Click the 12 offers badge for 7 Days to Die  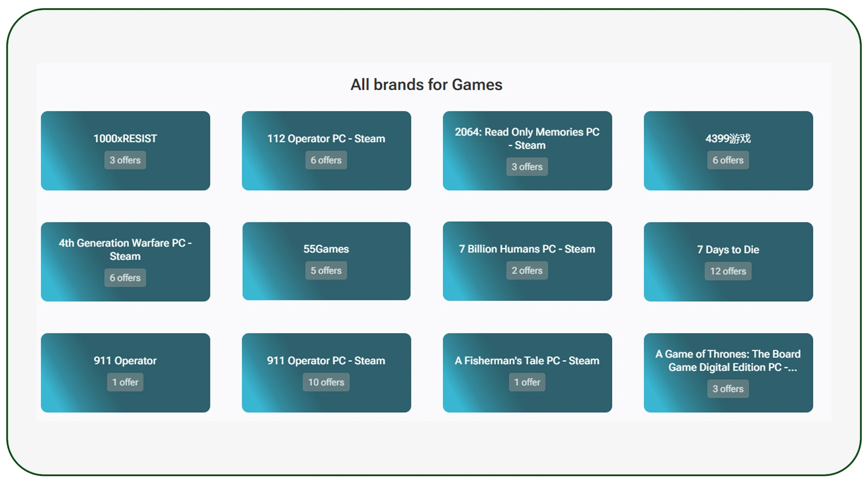728,271
